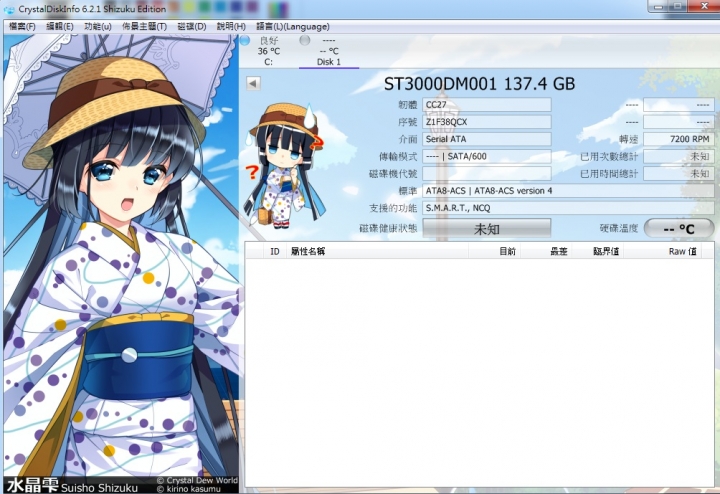This screenshot has height=494, width=720.
Task: Open the 編輯(E) menu
Action: (x=60, y=27)
